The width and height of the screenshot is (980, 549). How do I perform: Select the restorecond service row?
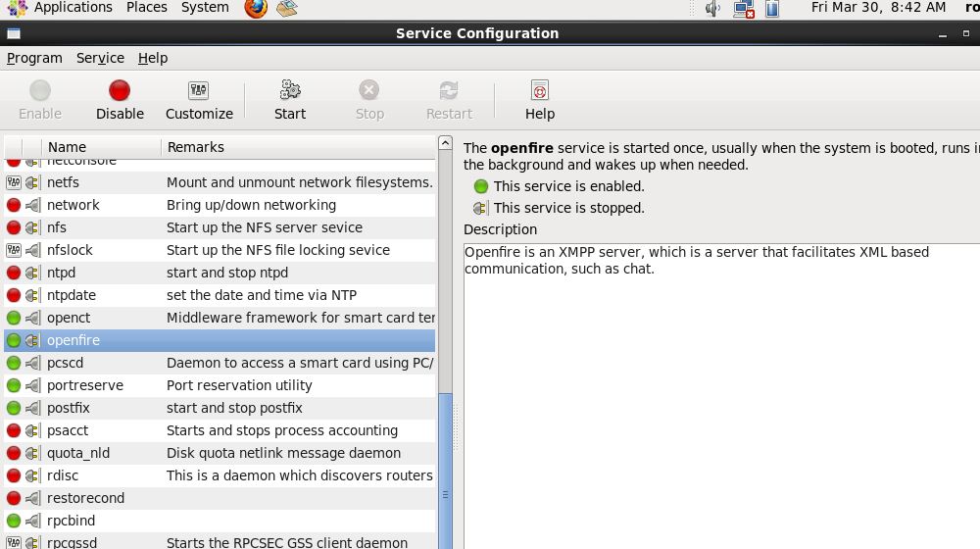click(x=220, y=498)
